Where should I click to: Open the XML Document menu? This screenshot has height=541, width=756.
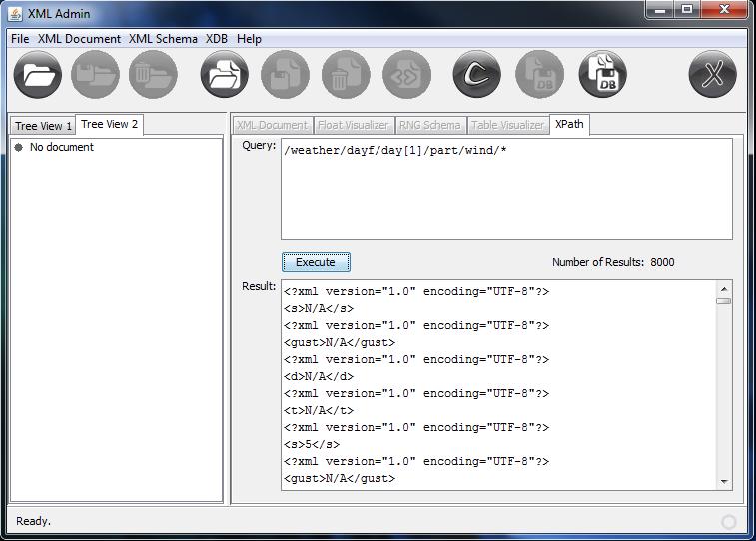[79, 39]
